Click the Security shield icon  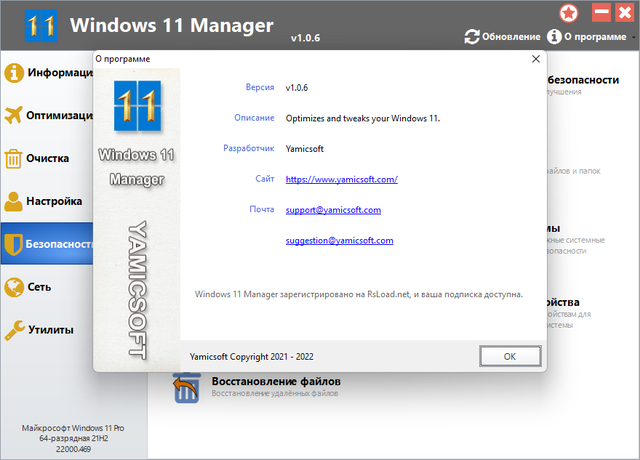[x=13, y=244]
